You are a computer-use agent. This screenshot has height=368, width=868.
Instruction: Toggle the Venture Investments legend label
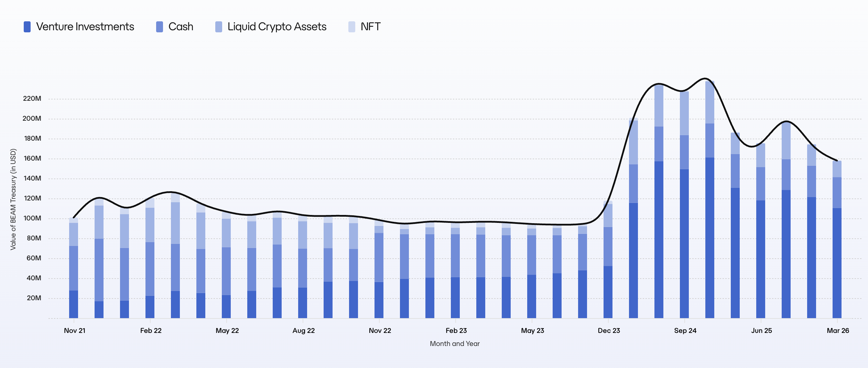click(x=85, y=27)
